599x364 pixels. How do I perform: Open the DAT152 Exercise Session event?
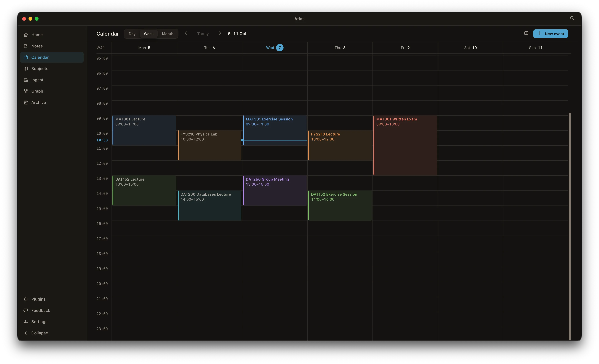coord(340,206)
